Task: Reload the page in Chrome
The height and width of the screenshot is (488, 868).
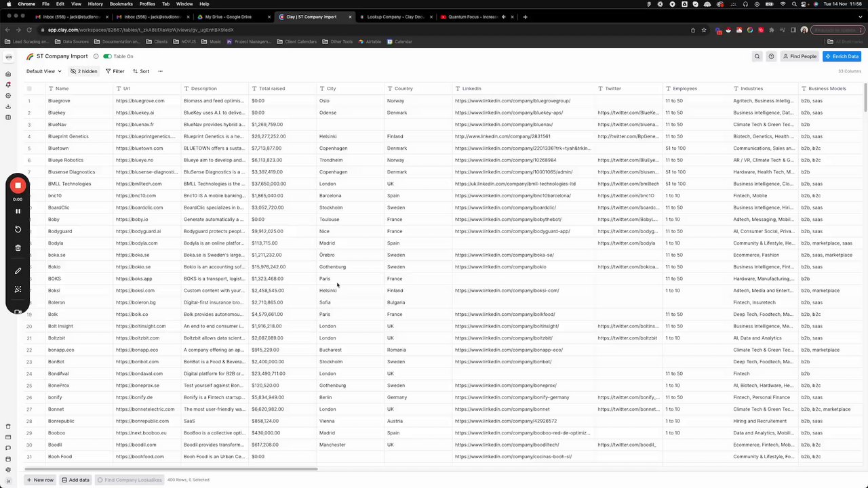Action: [29, 30]
